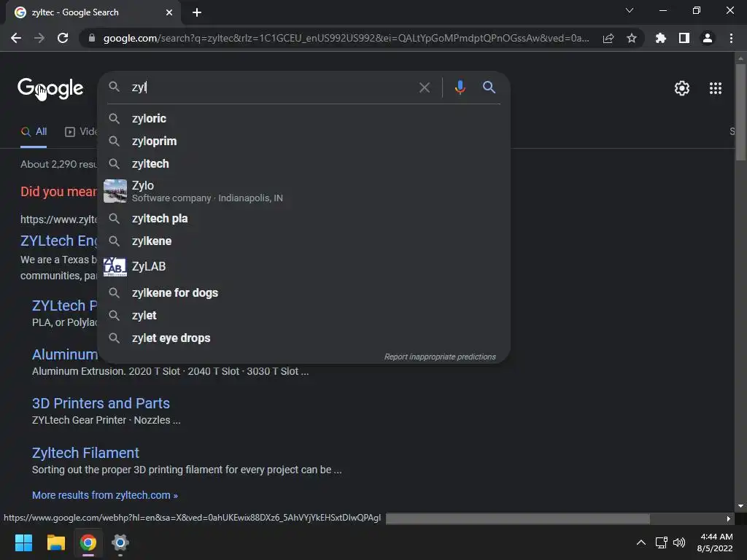Select the 'zylkene' suggestion
The width and height of the screenshot is (747, 560).
point(303,241)
